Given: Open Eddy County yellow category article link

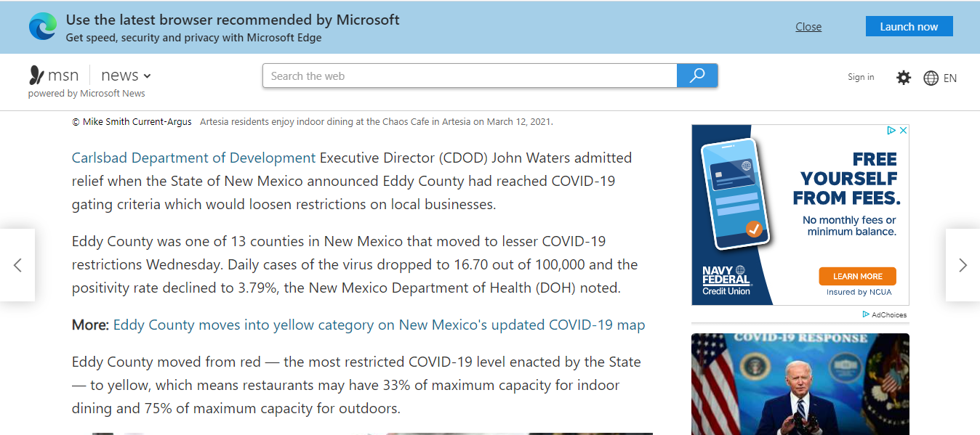Looking at the screenshot, I should tap(379, 325).
